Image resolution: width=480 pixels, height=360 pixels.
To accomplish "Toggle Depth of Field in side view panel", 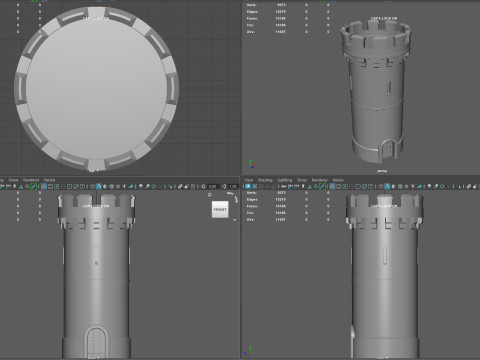I will 448,187.
